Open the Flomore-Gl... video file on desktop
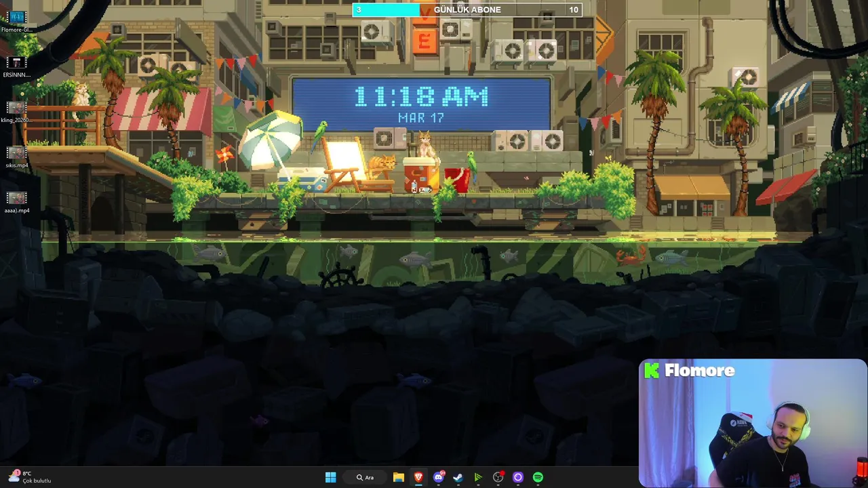Viewport: 868px width, 488px height. [x=16, y=20]
